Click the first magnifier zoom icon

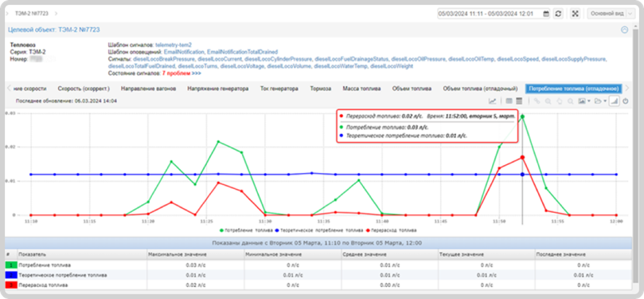coord(548,100)
